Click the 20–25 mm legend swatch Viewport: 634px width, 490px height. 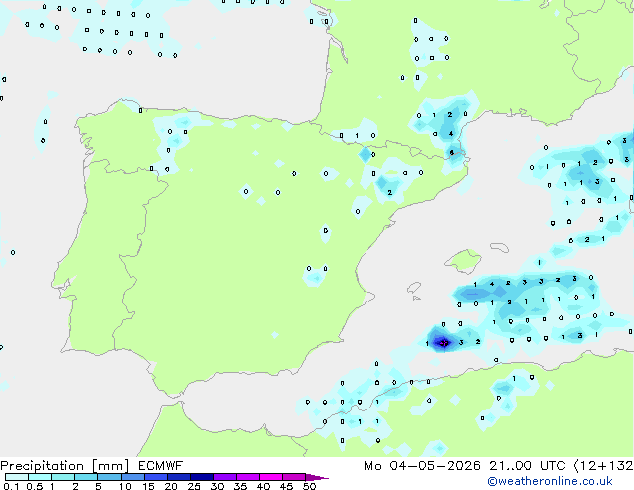point(178,477)
